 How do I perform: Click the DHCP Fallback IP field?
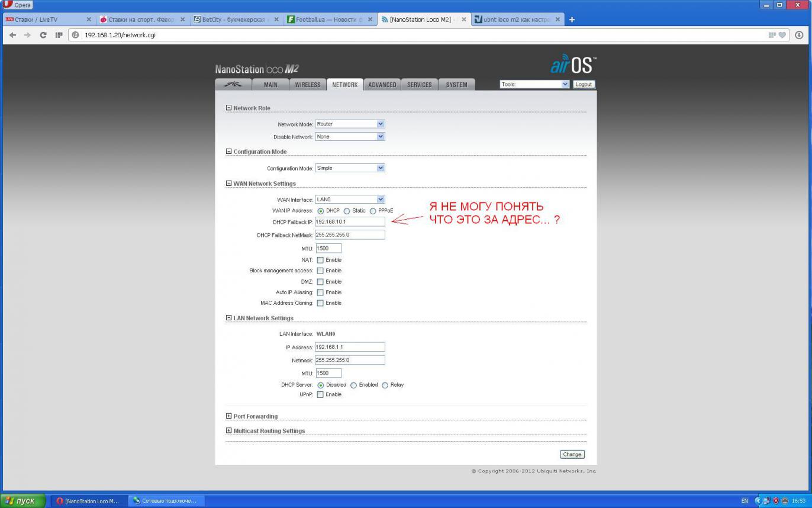point(350,222)
